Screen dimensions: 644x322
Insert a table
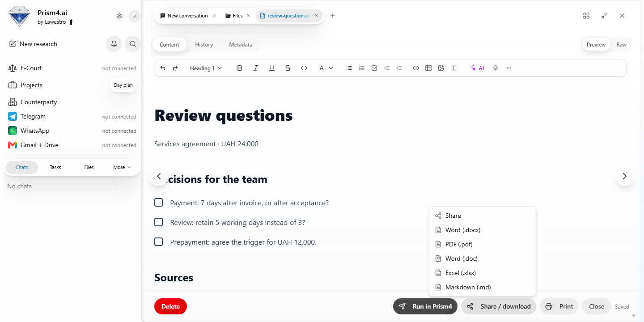428,68
